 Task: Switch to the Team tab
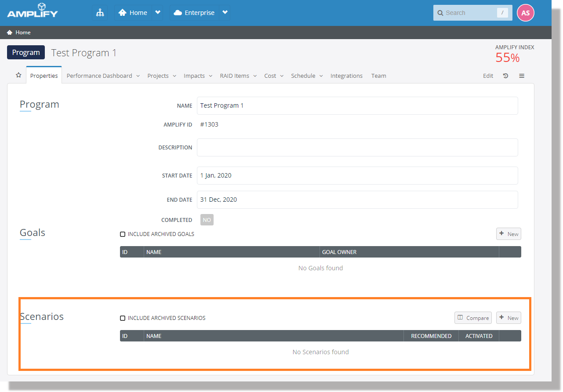point(378,76)
